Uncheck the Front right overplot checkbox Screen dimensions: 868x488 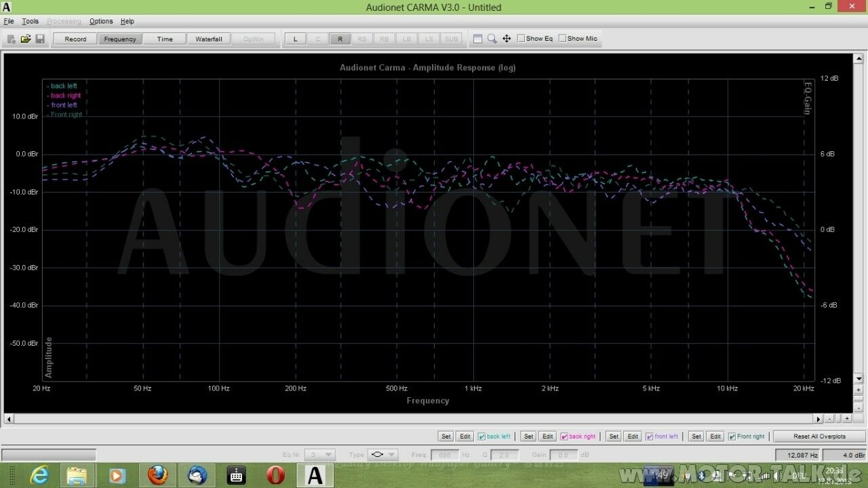tap(732, 436)
